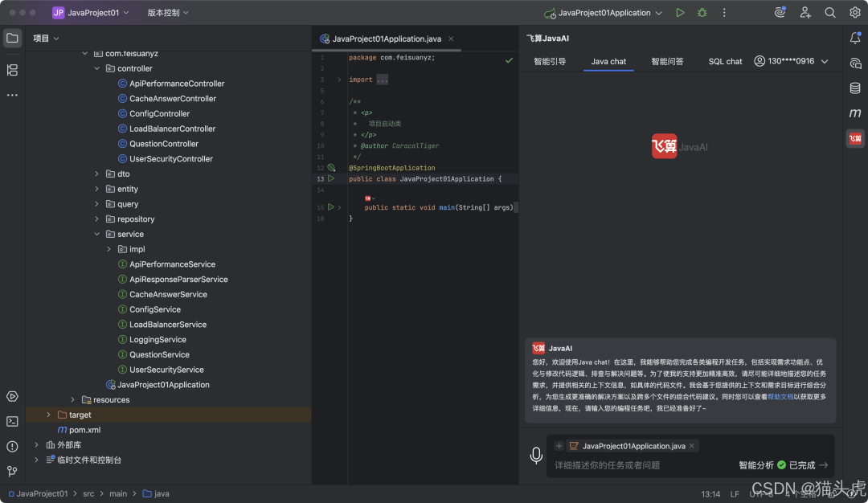Switch to the 智能引导 tab
The image size is (868, 503).
[x=550, y=61]
